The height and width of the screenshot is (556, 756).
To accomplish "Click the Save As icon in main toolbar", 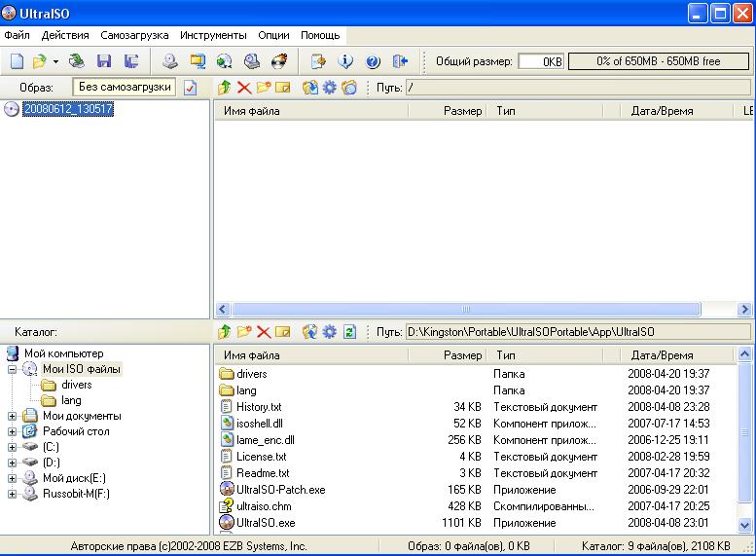I will [130, 61].
